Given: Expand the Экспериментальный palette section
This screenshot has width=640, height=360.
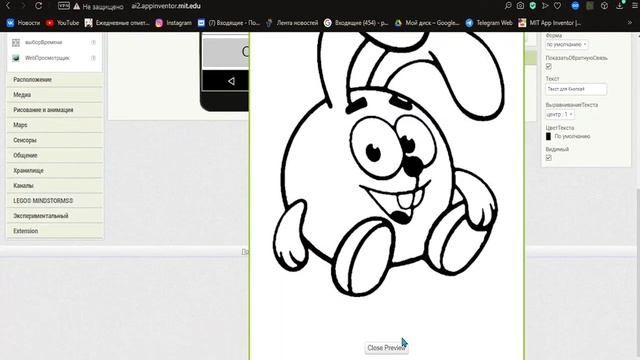Looking at the screenshot, I should 55,216.
